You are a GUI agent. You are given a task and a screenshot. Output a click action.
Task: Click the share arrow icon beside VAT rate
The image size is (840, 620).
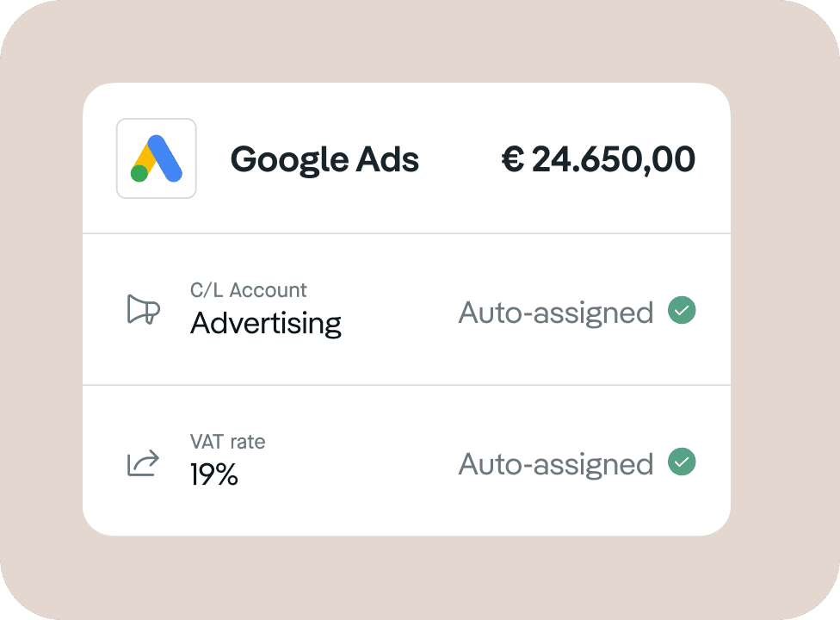[143, 463]
